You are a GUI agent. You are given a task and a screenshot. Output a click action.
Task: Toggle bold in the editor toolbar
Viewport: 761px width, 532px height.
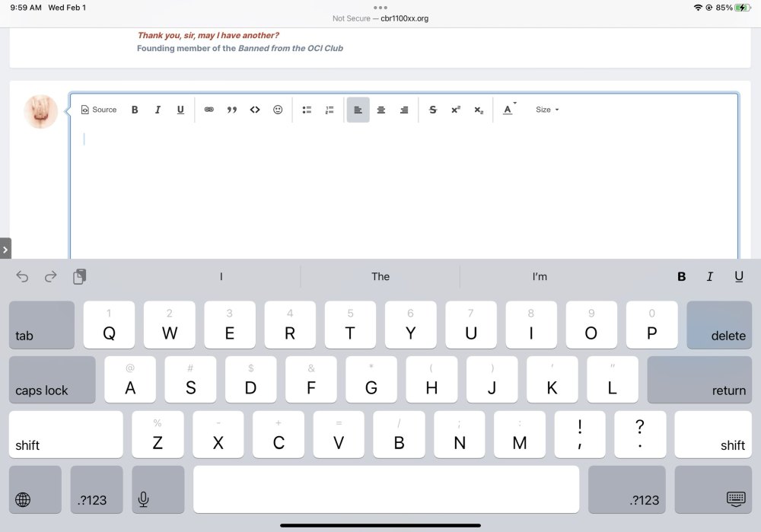135,110
